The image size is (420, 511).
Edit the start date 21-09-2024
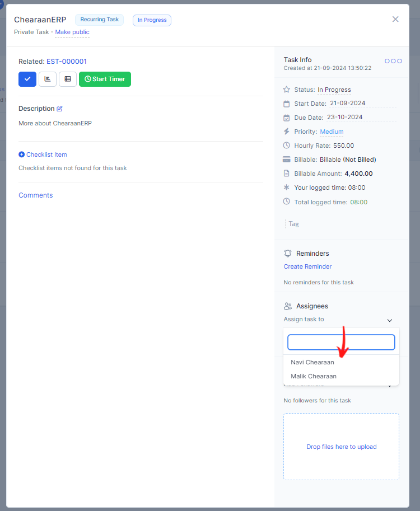pyautogui.click(x=348, y=103)
